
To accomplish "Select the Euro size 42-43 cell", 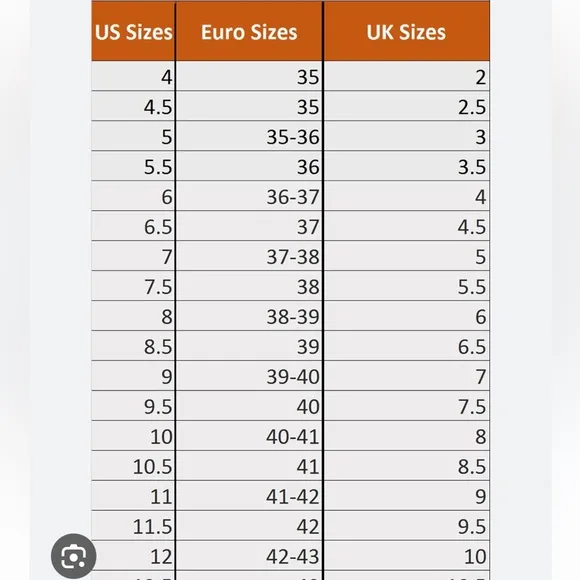I will (249, 556).
